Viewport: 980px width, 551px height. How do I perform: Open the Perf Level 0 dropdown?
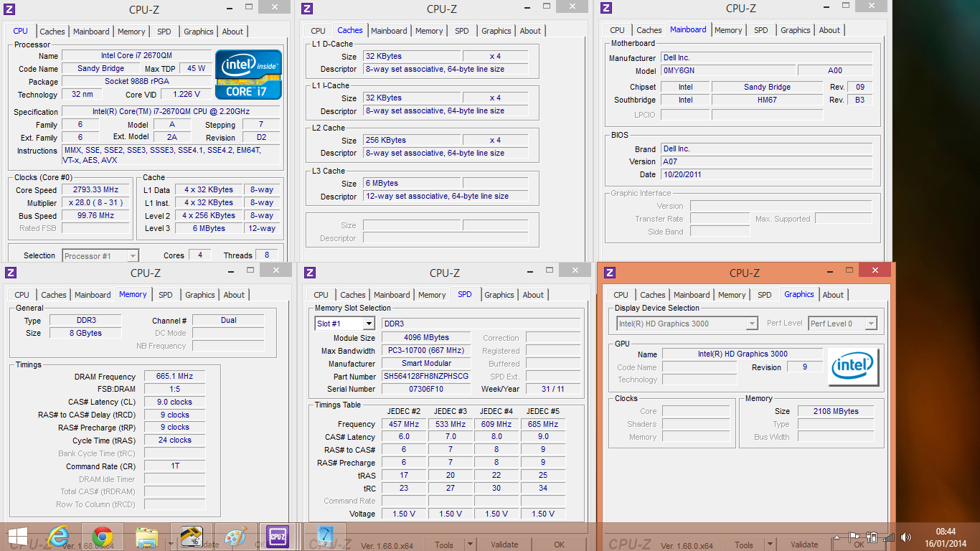842,324
